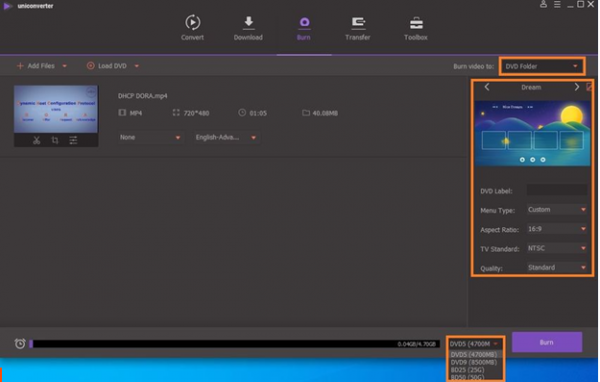Open the Menu Type Custom dropdown
Viewport: 600px width, 382px height.
[556, 209]
